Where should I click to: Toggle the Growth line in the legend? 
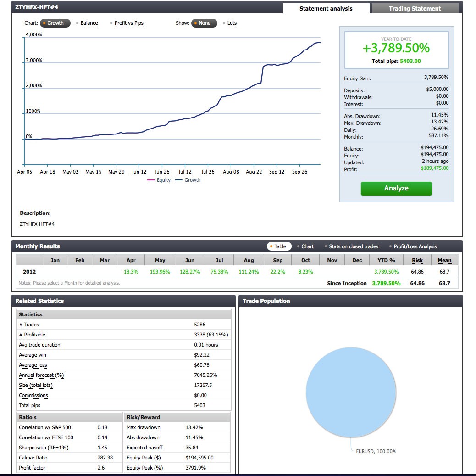(193, 180)
